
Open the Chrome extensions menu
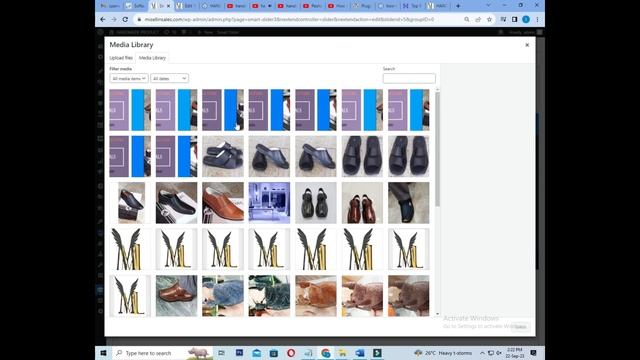click(x=503, y=19)
